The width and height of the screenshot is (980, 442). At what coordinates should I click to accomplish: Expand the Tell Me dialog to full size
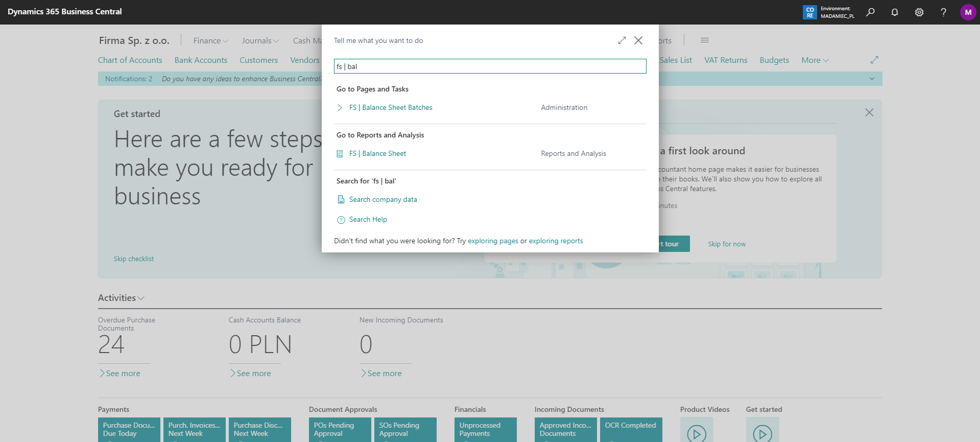pos(622,40)
